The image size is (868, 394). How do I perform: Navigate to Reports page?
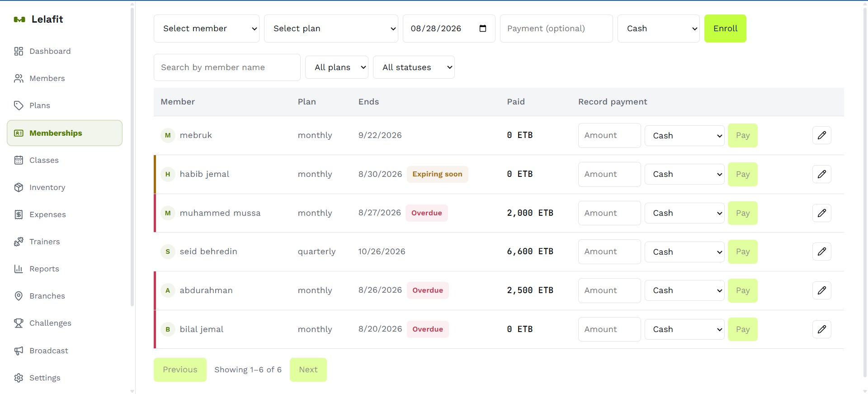tap(65, 269)
